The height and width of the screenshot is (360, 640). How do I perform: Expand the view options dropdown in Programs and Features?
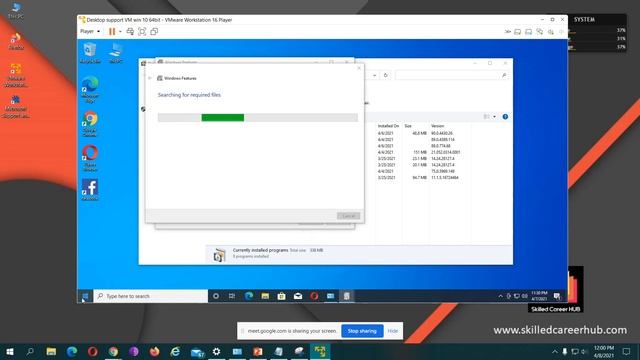tap(494, 117)
